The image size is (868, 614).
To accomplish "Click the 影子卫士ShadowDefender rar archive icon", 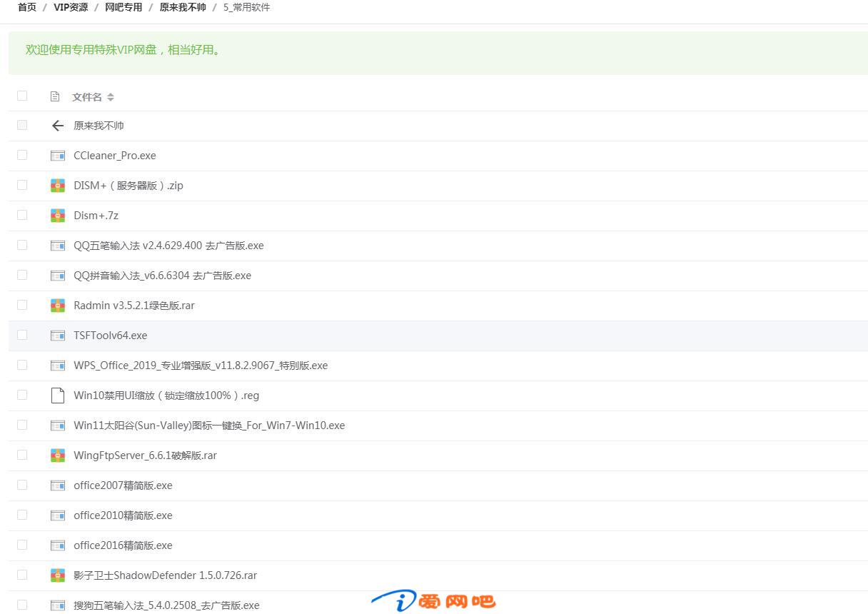I will pyautogui.click(x=58, y=575).
